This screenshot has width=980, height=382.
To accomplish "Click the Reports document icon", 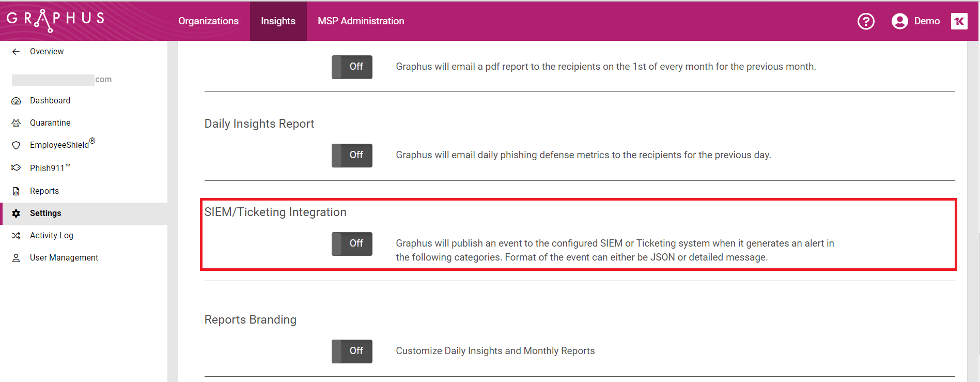I will [16, 191].
